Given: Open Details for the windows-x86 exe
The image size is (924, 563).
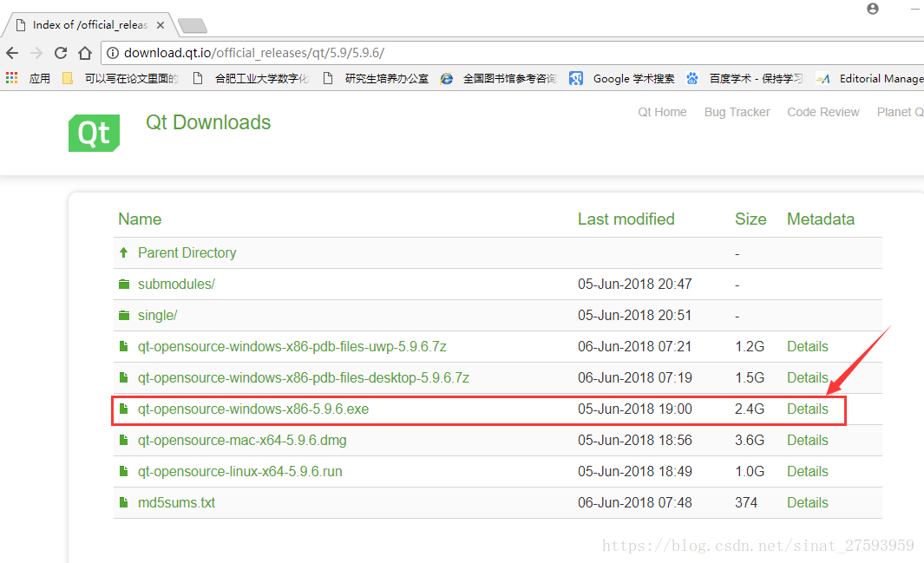Looking at the screenshot, I should coord(808,409).
